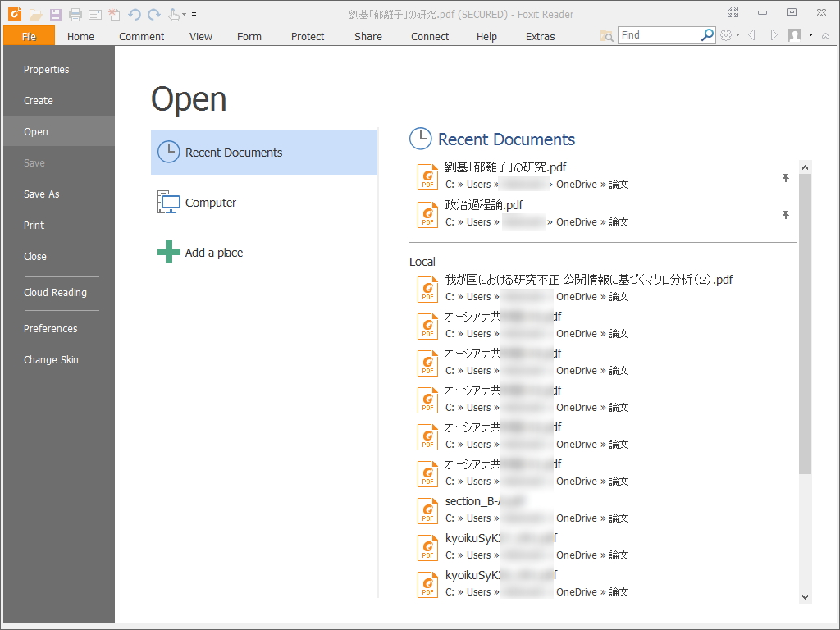Image resolution: width=840 pixels, height=630 pixels.
Task: Select Open in the File sidebar
Action: coord(59,132)
